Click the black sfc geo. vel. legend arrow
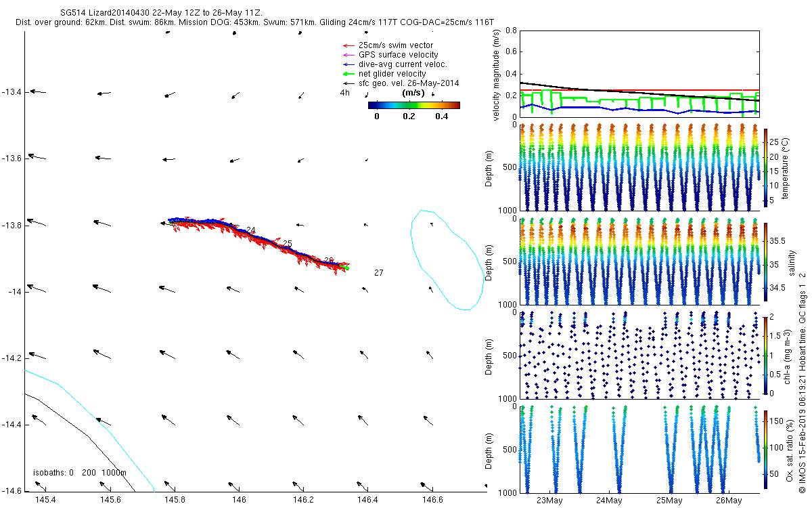This screenshot has width=812, height=508. pyautogui.click(x=348, y=83)
